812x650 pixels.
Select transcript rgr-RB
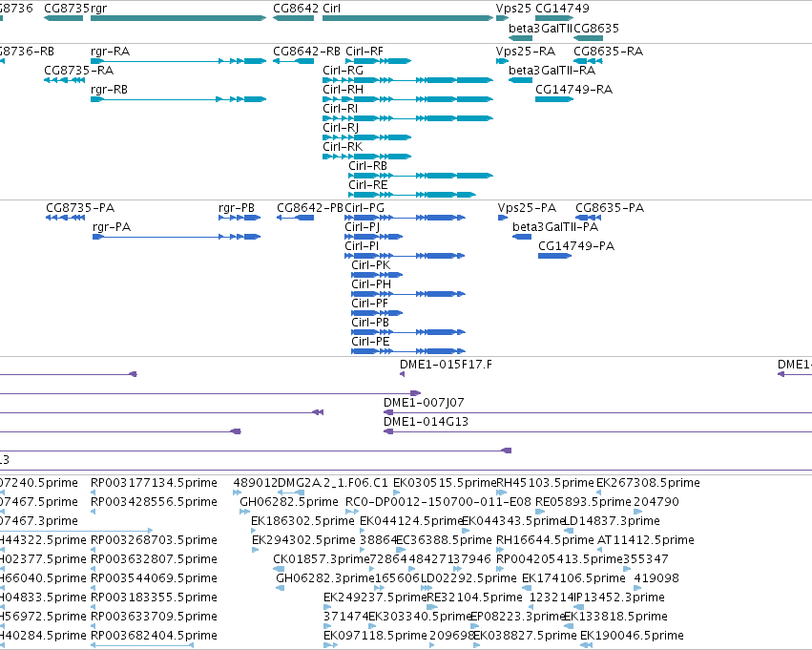(178, 99)
